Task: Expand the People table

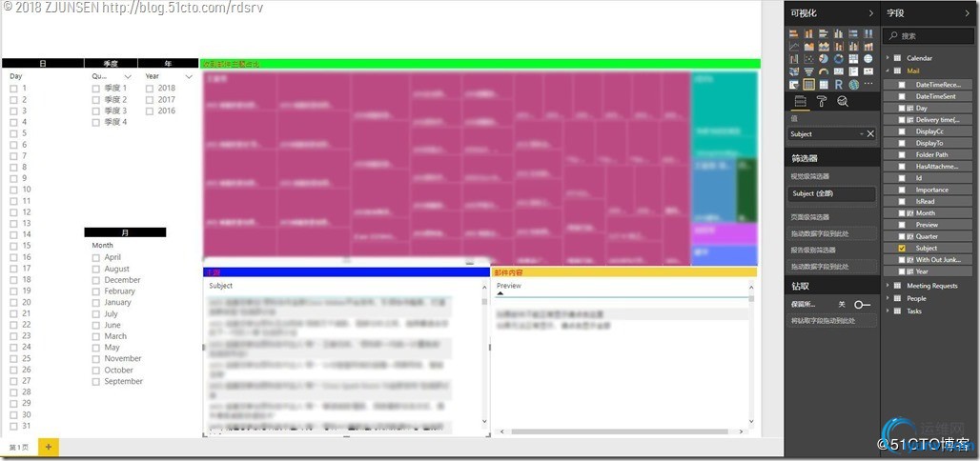Action: 888,298
